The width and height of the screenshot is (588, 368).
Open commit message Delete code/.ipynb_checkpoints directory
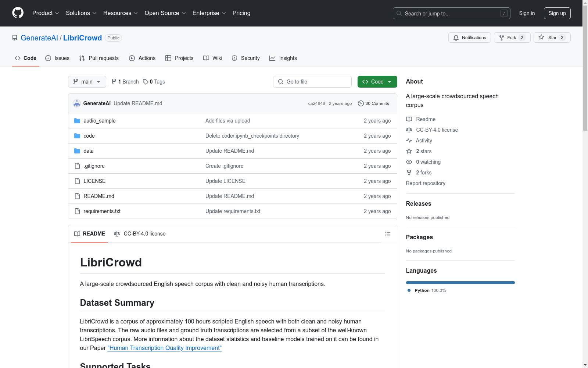252,136
